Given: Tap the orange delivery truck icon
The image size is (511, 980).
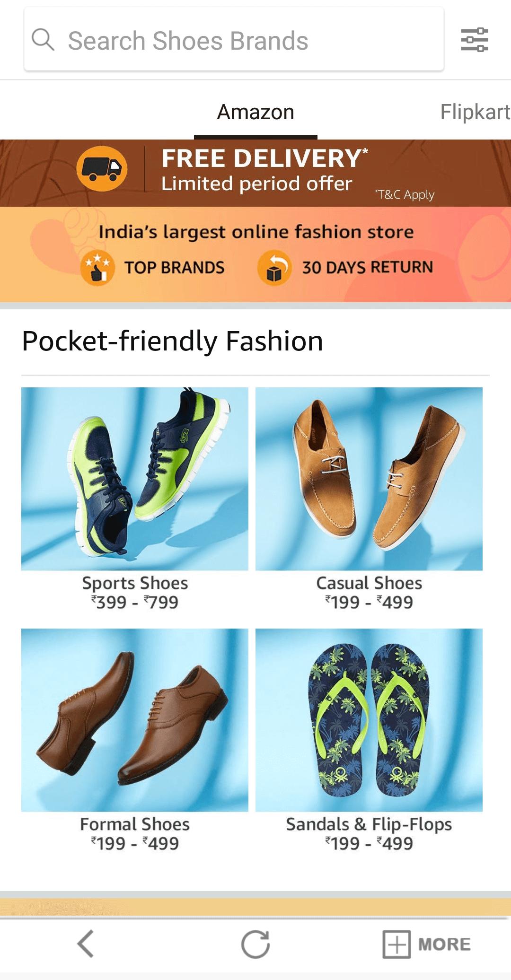Looking at the screenshot, I should [x=102, y=169].
